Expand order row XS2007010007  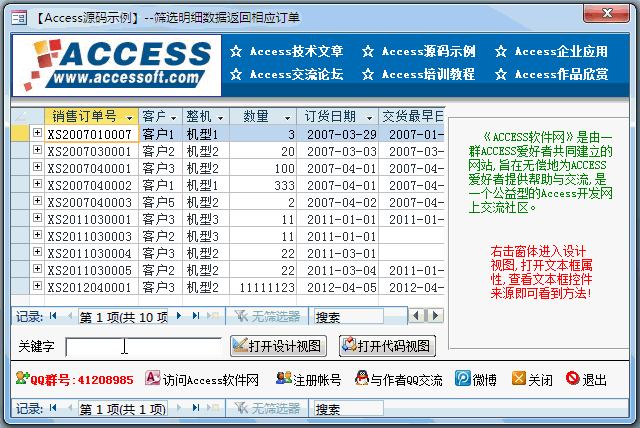coord(37,133)
